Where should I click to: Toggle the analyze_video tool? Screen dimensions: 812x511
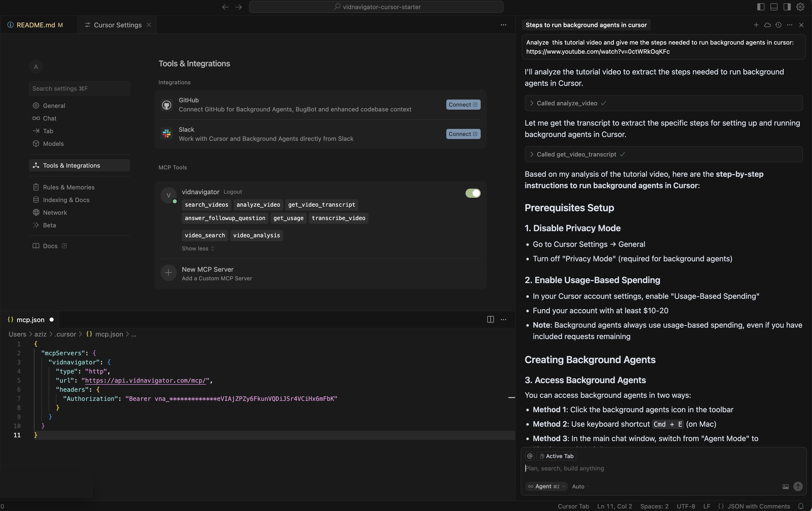pyautogui.click(x=258, y=205)
